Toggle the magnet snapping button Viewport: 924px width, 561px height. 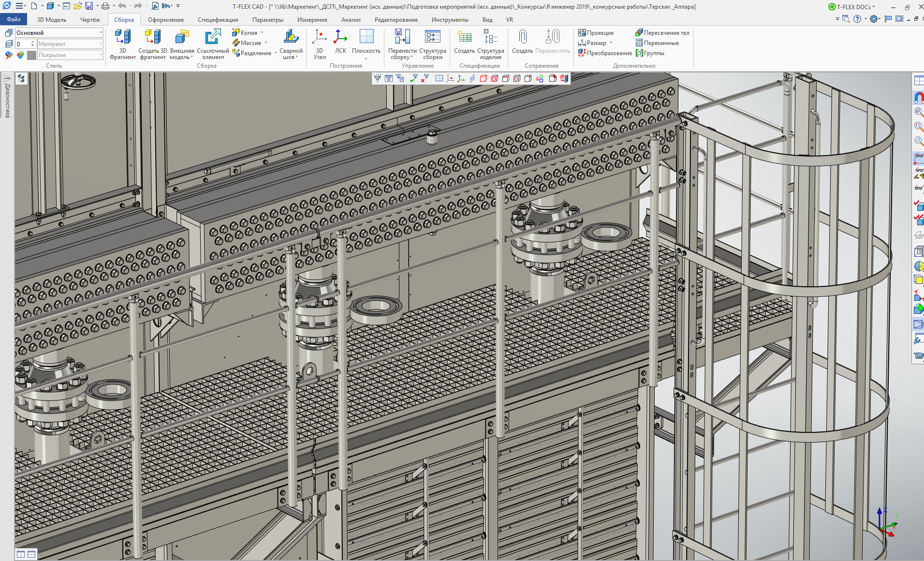[918, 98]
